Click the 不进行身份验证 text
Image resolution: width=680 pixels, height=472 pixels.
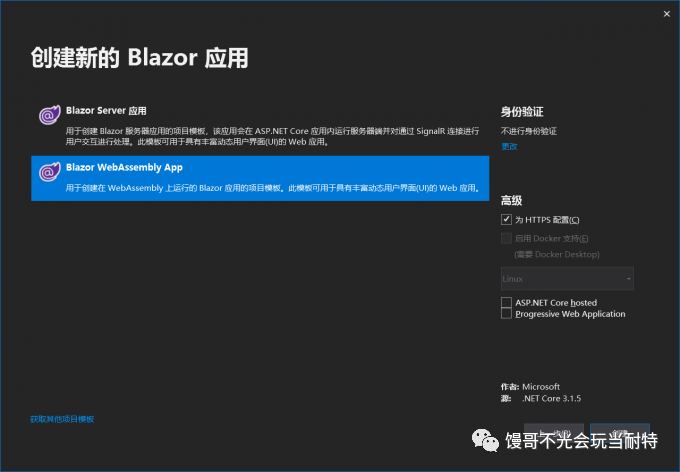(529, 131)
